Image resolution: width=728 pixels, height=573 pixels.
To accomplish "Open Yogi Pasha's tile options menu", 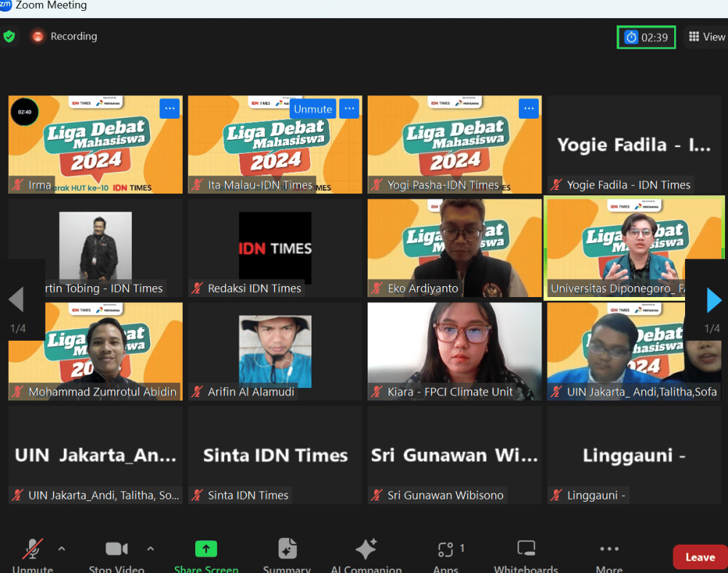I will click(529, 108).
